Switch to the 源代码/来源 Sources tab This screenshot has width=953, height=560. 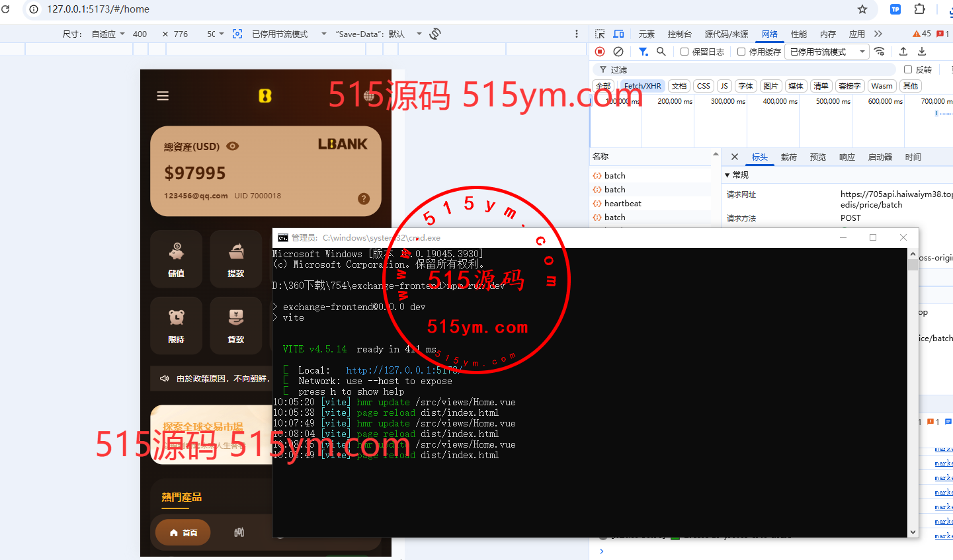click(726, 34)
